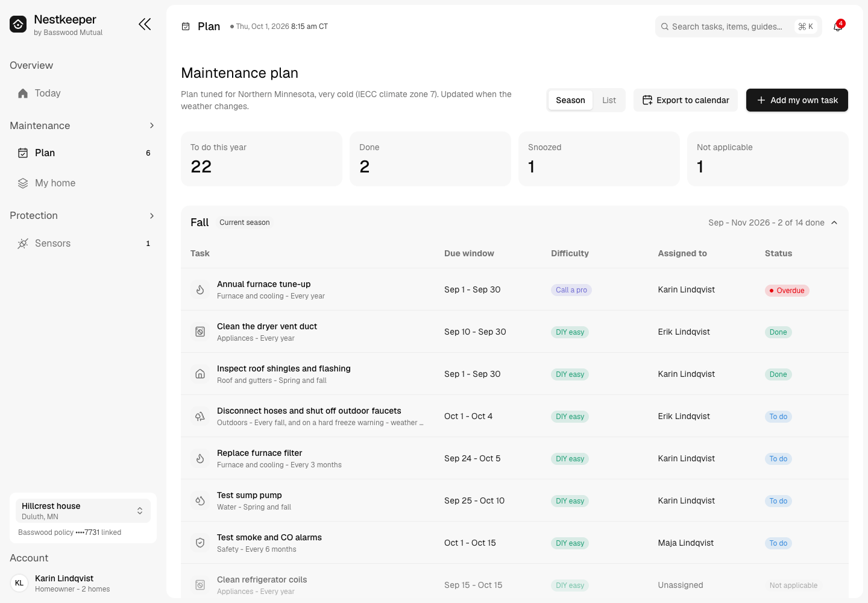Click the To do this year card

[x=262, y=159]
